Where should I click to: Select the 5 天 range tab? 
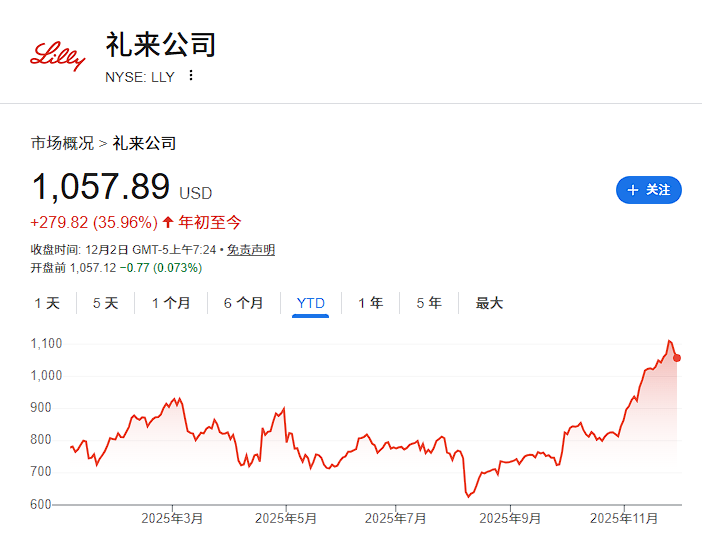coord(105,303)
